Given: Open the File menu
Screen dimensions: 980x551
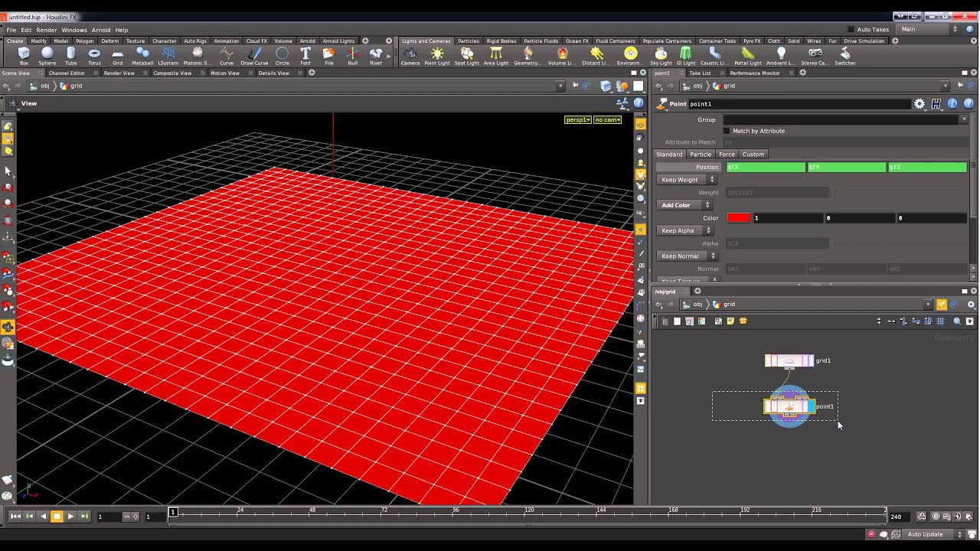Looking at the screenshot, I should tap(11, 30).
